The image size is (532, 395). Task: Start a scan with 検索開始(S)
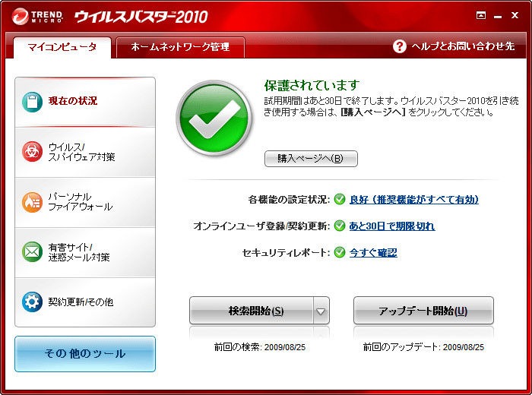tap(252, 311)
